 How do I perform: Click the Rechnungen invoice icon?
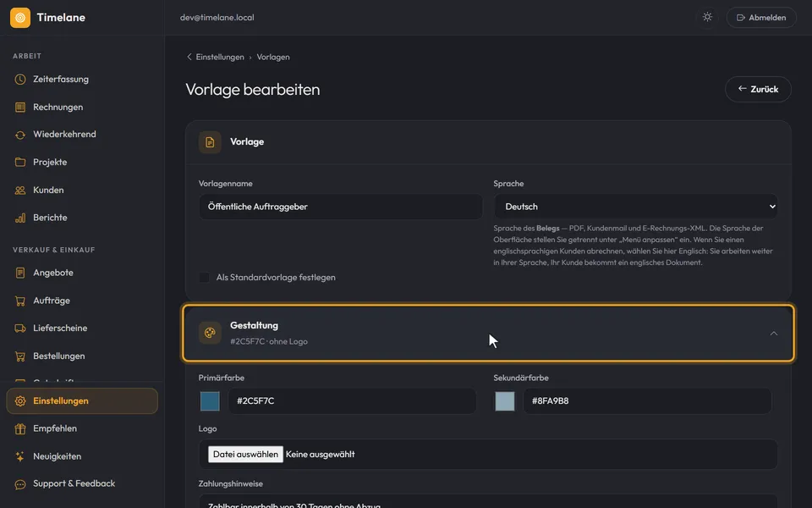coord(20,108)
